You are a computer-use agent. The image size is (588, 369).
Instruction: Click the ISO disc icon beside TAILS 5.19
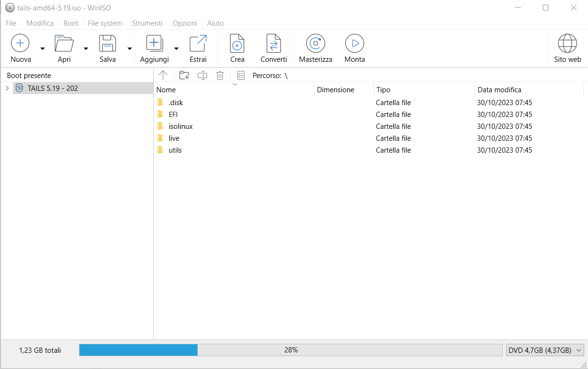tap(20, 88)
